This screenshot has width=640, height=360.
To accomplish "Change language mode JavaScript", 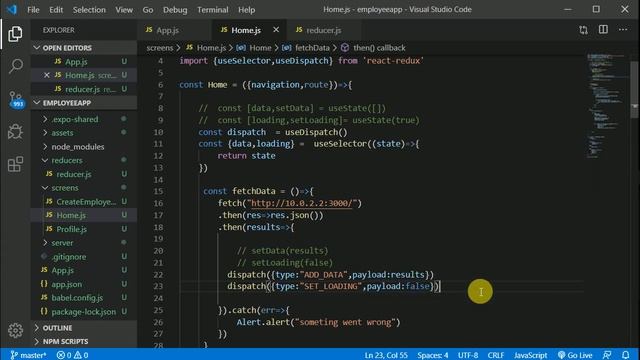I will (530, 355).
